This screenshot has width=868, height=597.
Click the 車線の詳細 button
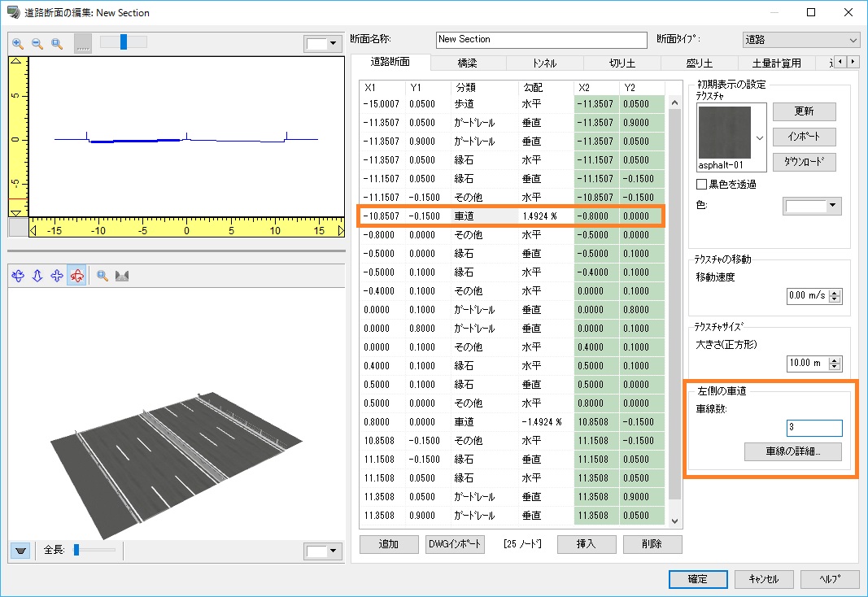(x=792, y=451)
